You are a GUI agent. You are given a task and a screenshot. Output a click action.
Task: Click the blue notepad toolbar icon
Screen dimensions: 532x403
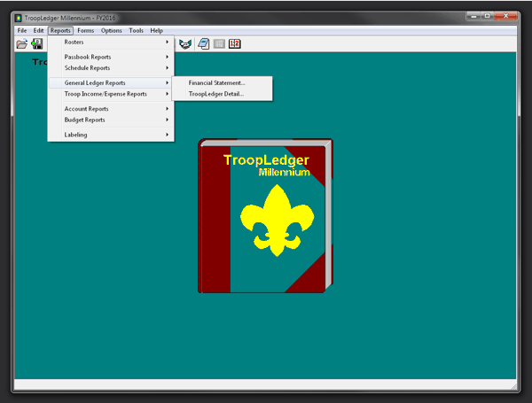tap(204, 44)
